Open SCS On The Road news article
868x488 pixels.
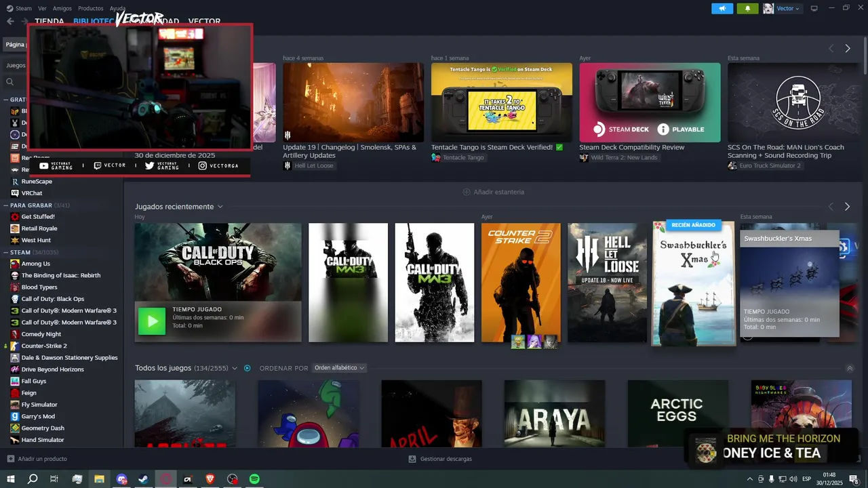click(795, 103)
